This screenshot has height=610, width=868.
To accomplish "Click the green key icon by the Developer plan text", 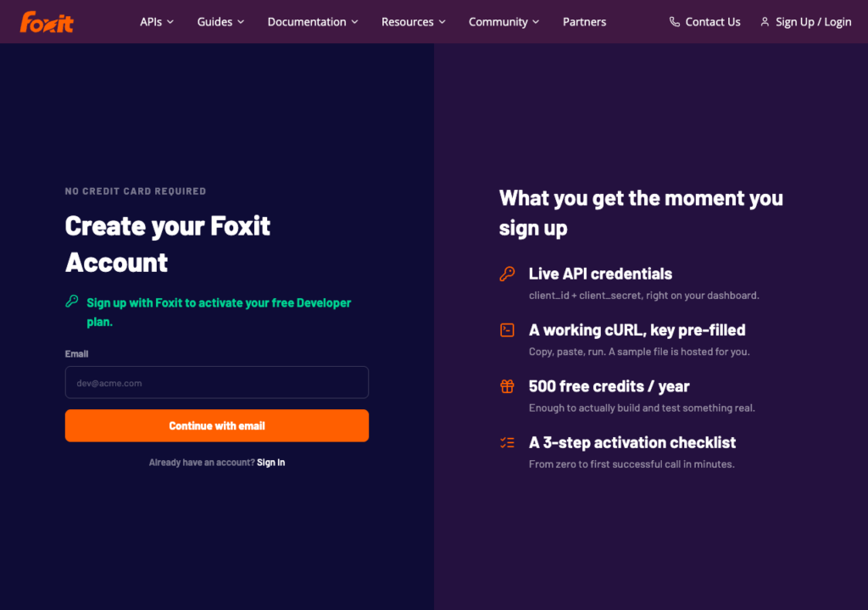I will [72, 301].
